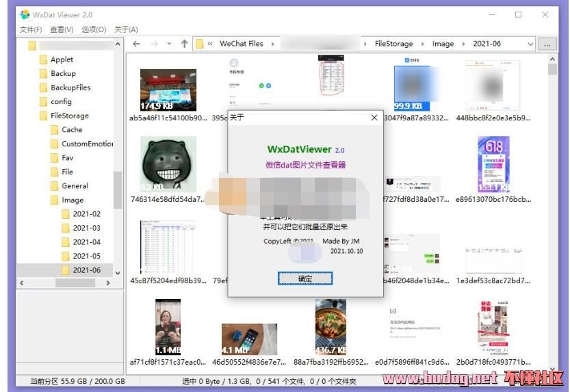Select the chat thumbnail b46f2048de1b34e
Screen dimensions: 570x392
pyautogui.click(x=412, y=254)
